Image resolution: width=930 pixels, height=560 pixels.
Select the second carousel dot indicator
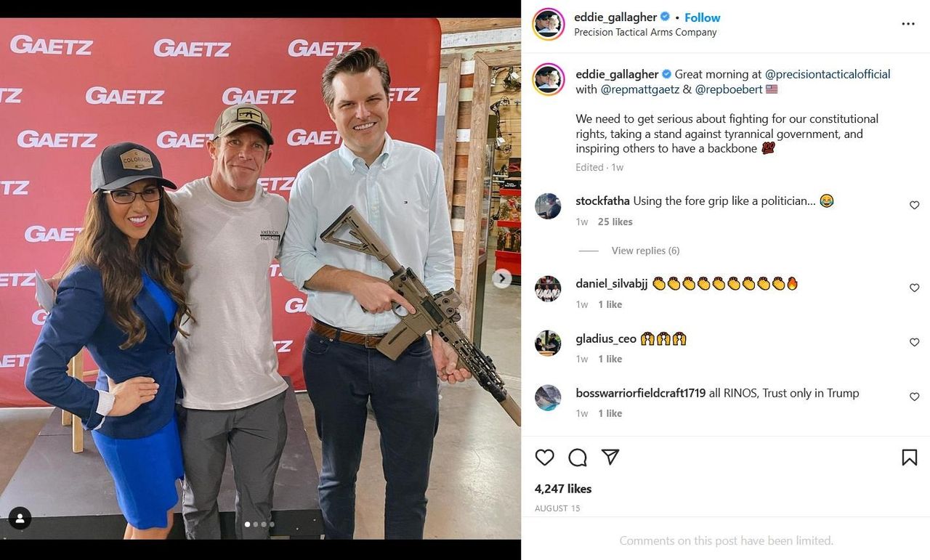[x=255, y=524]
